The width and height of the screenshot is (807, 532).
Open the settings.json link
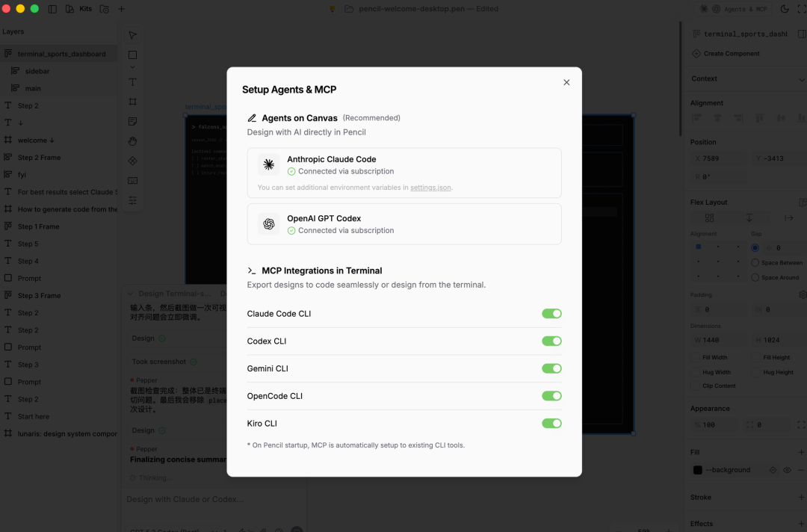pyautogui.click(x=430, y=188)
